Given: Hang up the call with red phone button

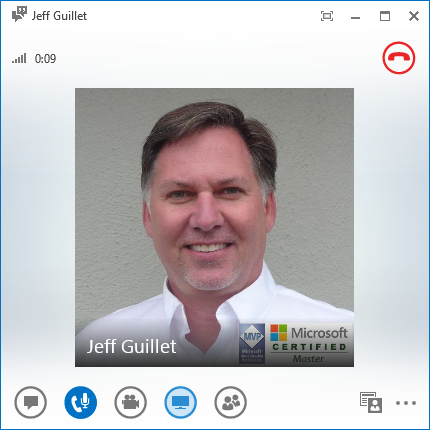Looking at the screenshot, I should 399,58.
